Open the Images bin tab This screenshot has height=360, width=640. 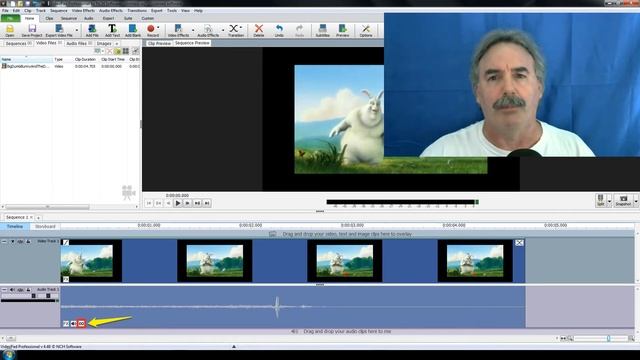click(104, 43)
